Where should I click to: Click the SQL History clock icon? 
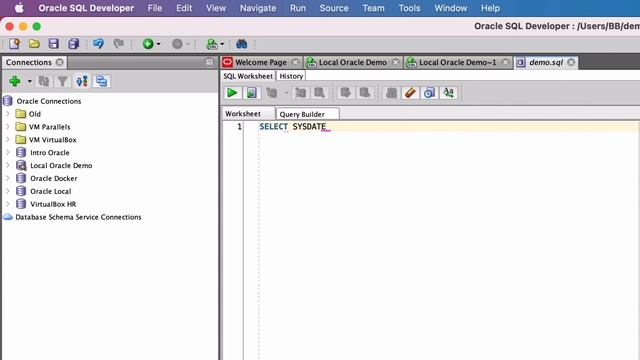coord(429,93)
